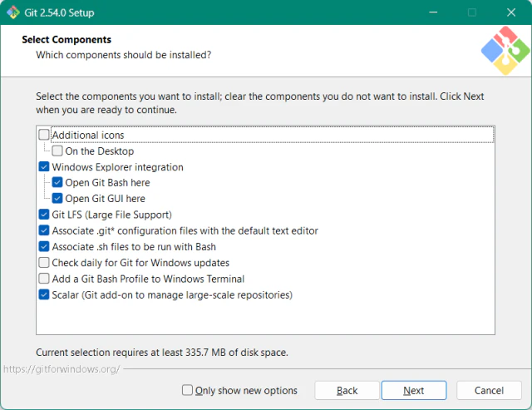The height and width of the screenshot is (410, 532).
Task: Uncheck the Scalar add-on checkbox
Action: point(44,294)
